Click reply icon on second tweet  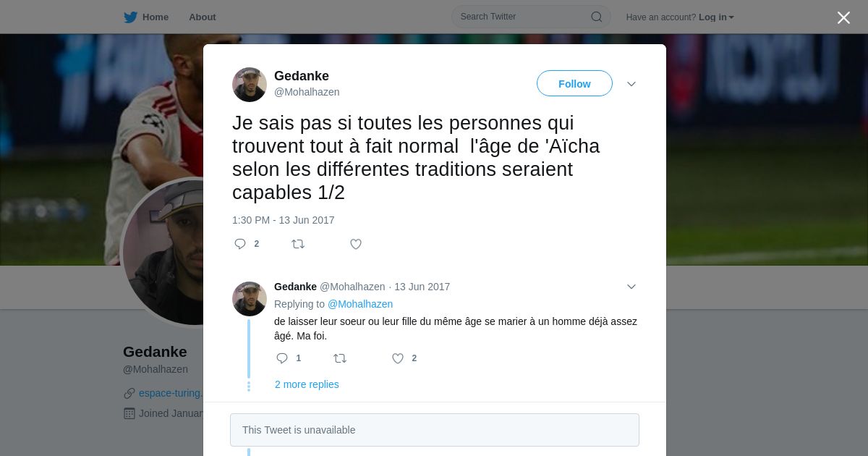click(x=282, y=358)
